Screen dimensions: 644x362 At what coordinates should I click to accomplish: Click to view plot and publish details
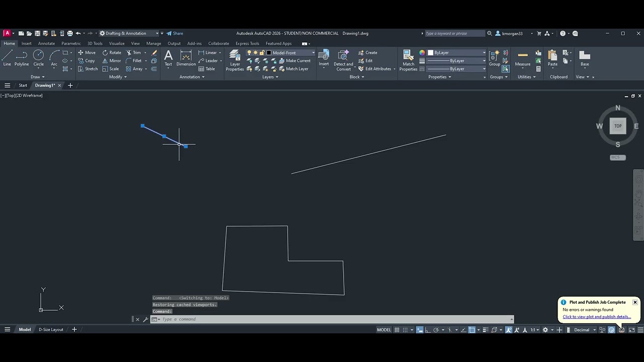click(597, 317)
